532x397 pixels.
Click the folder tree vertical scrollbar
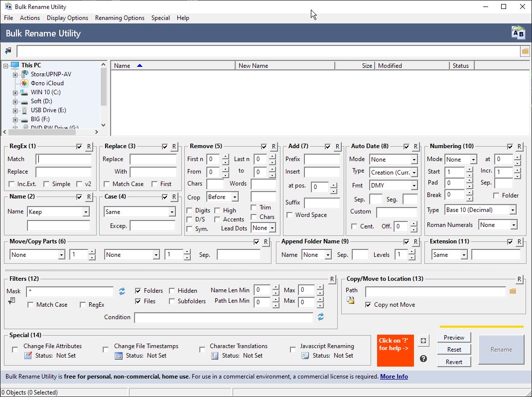[x=104, y=95]
